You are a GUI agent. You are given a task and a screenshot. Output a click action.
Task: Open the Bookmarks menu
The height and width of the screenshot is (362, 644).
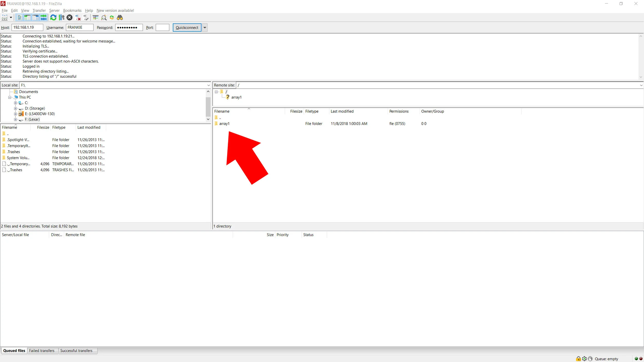point(72,11)
